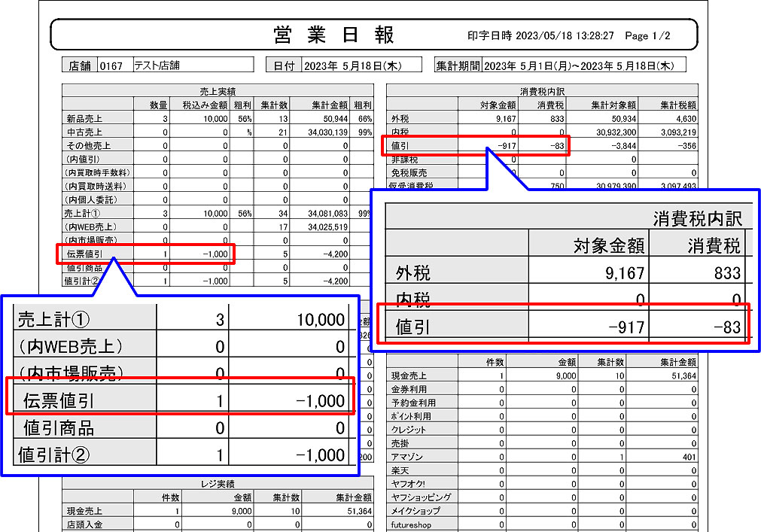Click the 売上実績 table header
Viewport: 761px width, 532px height.
[218, 91]
